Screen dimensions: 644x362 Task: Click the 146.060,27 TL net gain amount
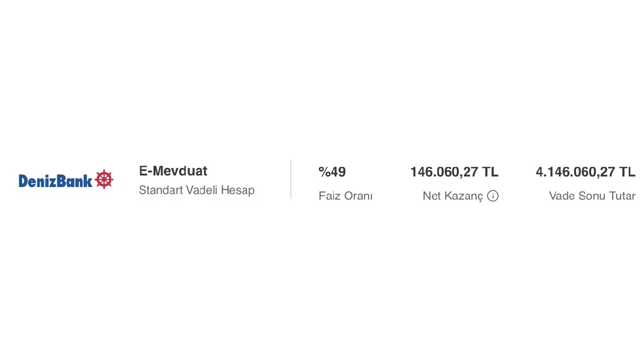coord(454,172)
